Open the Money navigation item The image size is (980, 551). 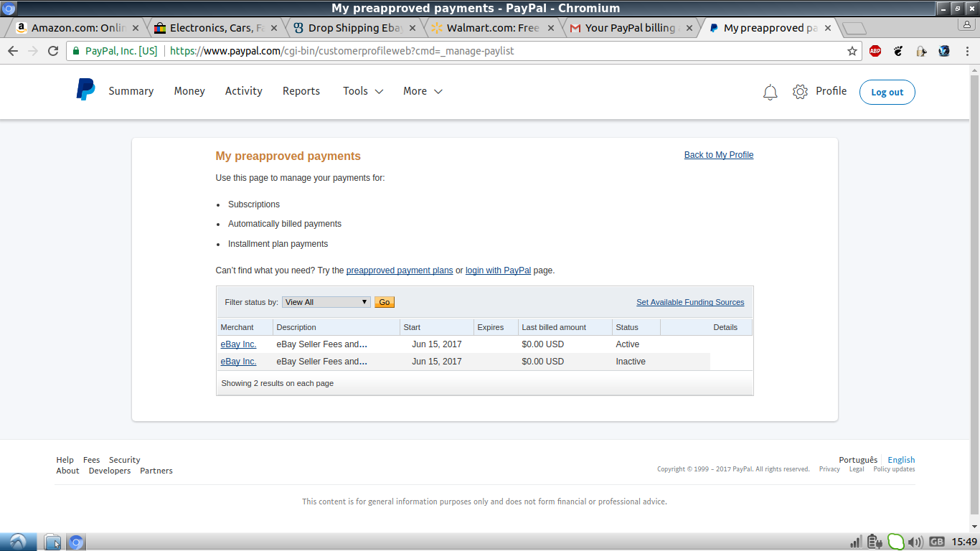coord(189,91)
